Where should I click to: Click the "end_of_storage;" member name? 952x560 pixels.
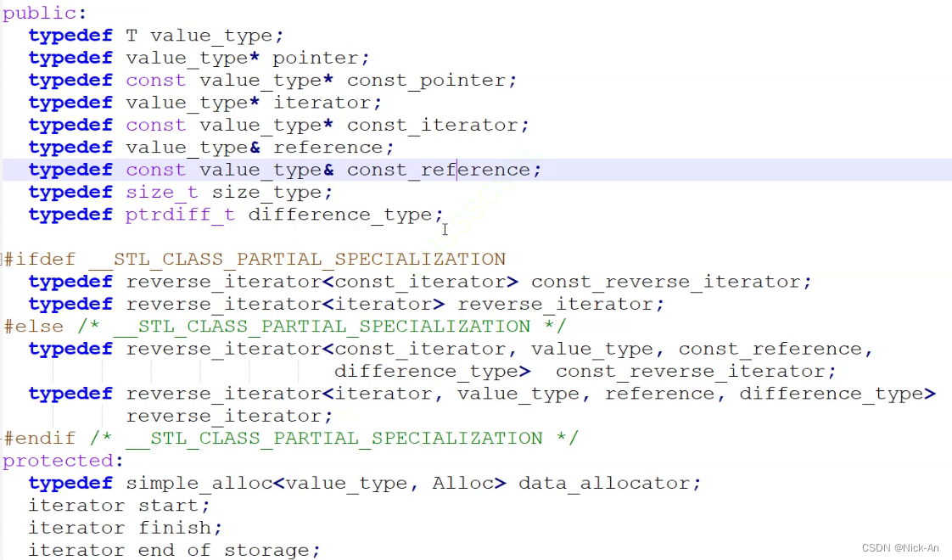(x=229, y=551)
